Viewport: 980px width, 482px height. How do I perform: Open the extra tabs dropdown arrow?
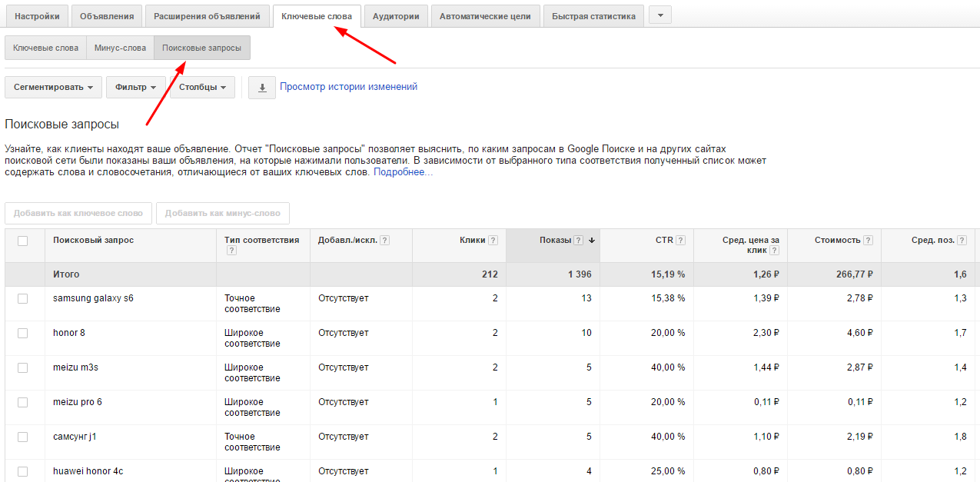[660, 15]
